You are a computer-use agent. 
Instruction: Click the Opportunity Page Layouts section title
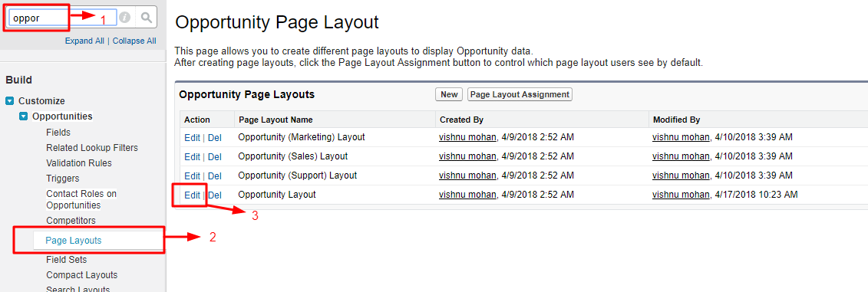tap(247, 94)
